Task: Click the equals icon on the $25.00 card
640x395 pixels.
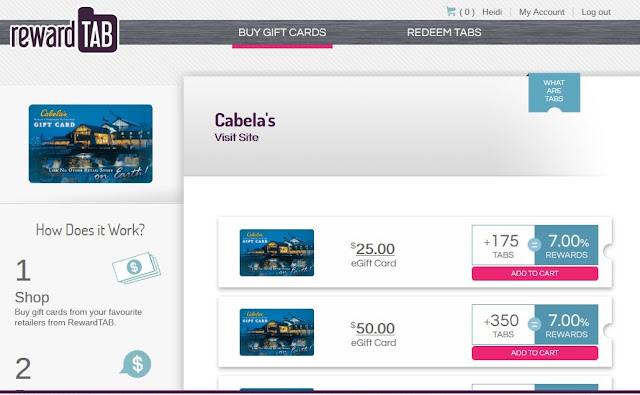Action: 534,244
